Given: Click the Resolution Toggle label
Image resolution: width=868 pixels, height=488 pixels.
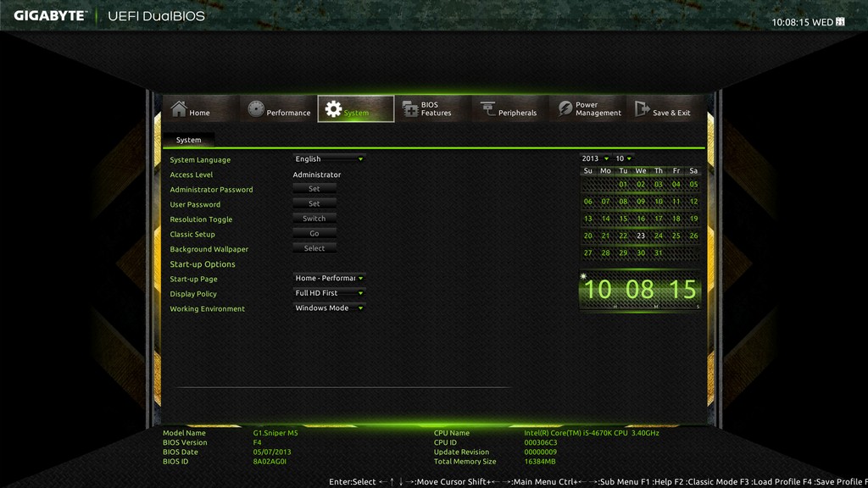Looking at the screenshot, I should pyautogui.click(x=201, y=219).
